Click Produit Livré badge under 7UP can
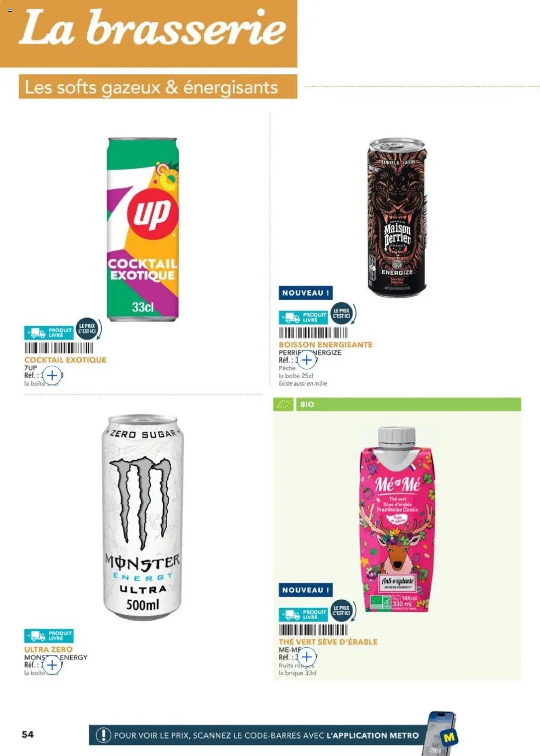Screen dimensions: 540x756 click(49, 333)
